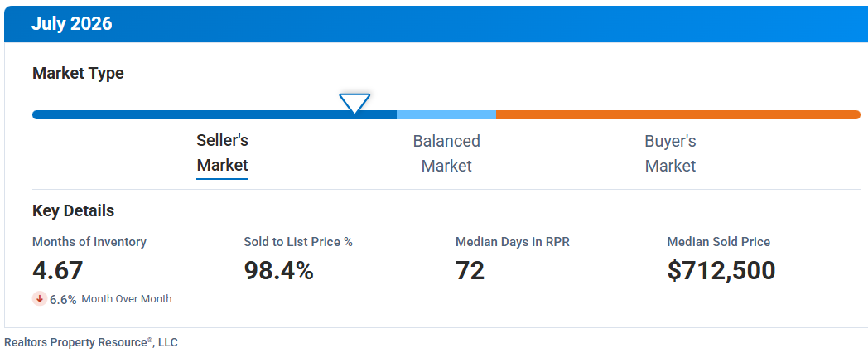This screenshot has width=868, height=353.
Task: Click the Median Sold Price label
Action: (719, 242)
